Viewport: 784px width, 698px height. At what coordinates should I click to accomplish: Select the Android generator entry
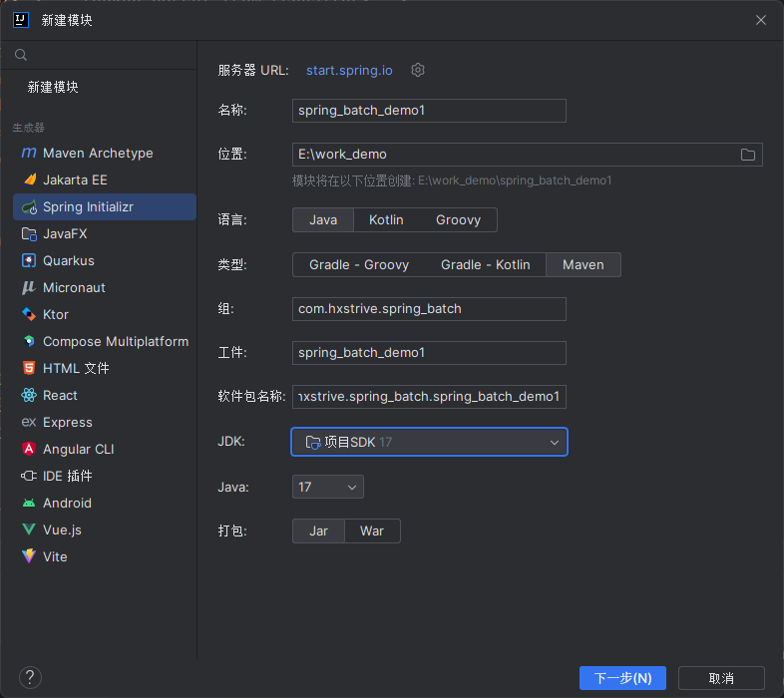pos(105,503)
